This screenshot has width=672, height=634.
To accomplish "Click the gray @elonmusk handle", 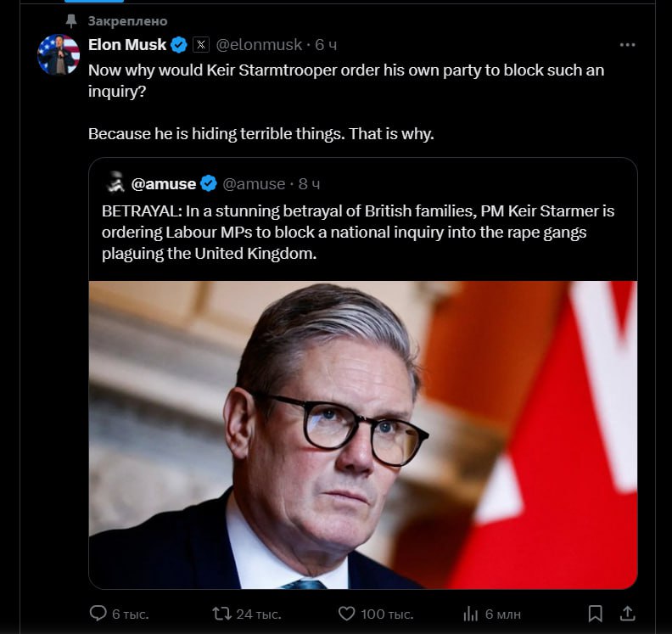I will pos(261,45).
